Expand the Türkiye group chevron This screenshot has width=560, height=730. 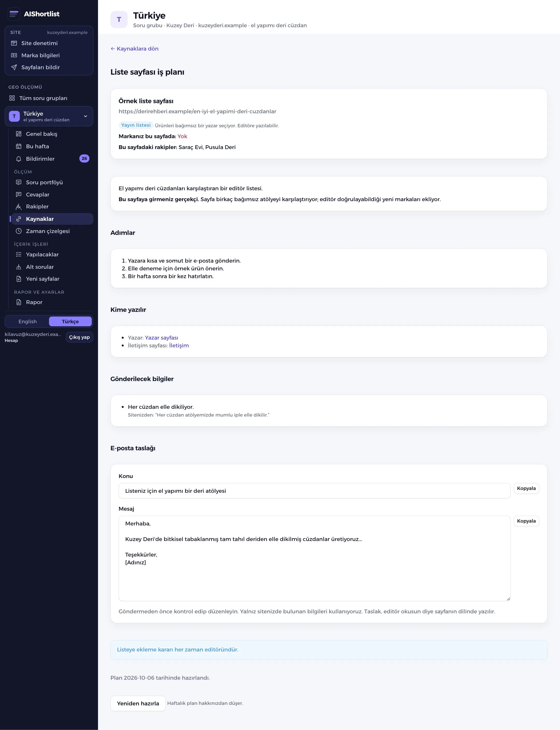click(85, 116)
